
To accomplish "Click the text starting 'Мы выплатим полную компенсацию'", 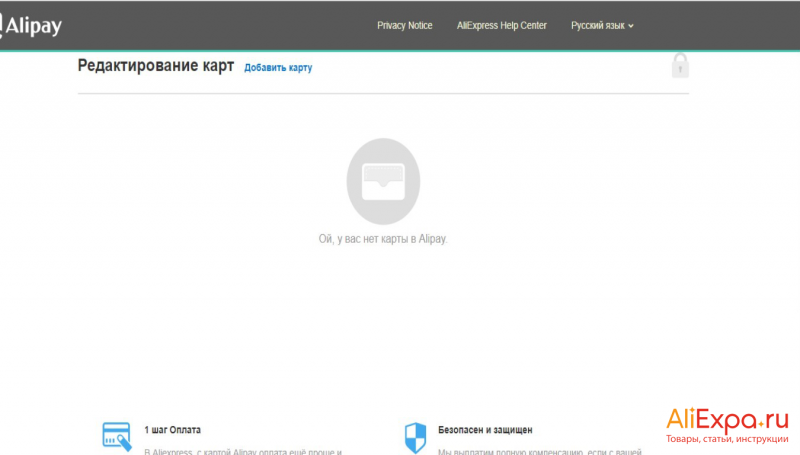I will [539, 451].
